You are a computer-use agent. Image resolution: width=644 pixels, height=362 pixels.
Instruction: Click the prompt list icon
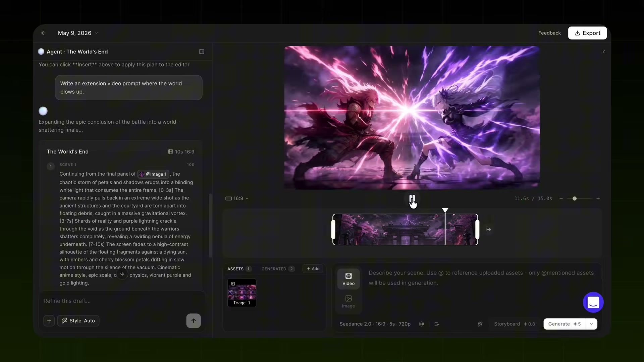pos(436,324)
